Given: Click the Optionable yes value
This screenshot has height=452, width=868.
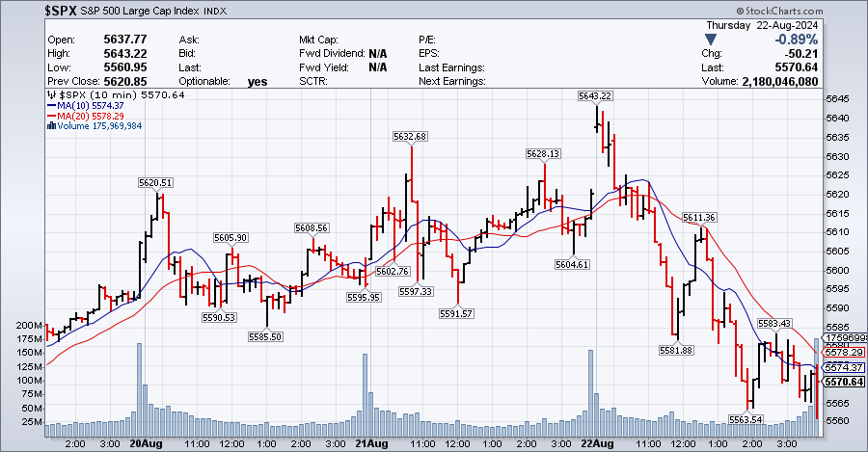Looking at the screenshot, I should click(257, 82).
